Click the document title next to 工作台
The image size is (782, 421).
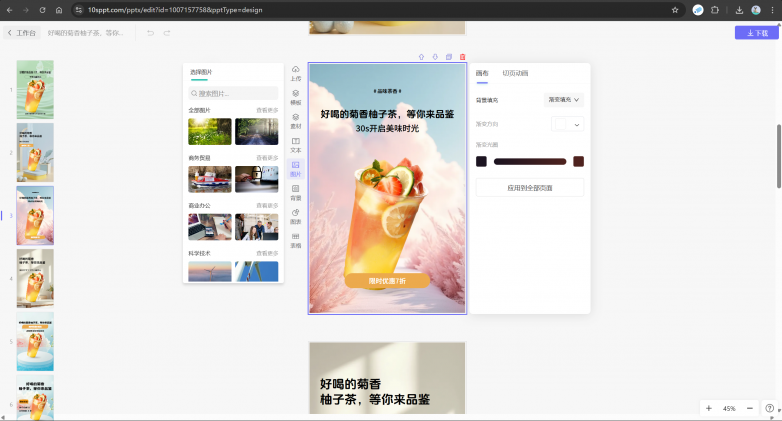point(85,33)
